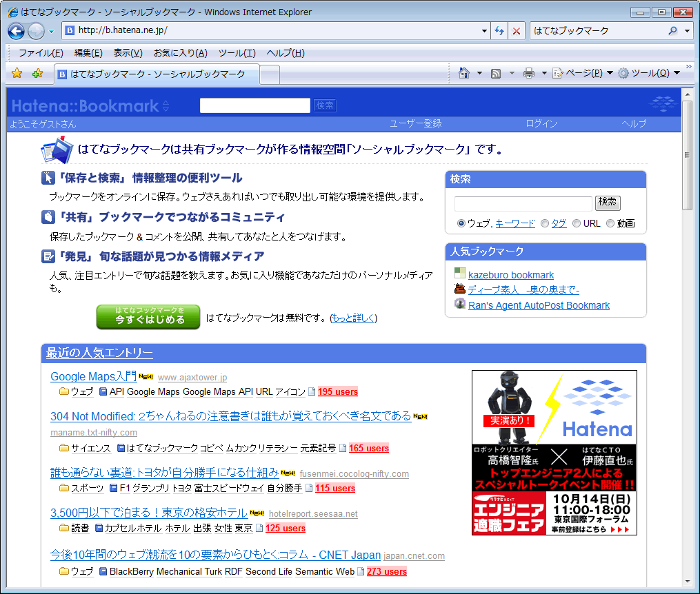700x594 pixels.
Task: Open Favorites Center star icon
Action: click(x=17, y=74)
